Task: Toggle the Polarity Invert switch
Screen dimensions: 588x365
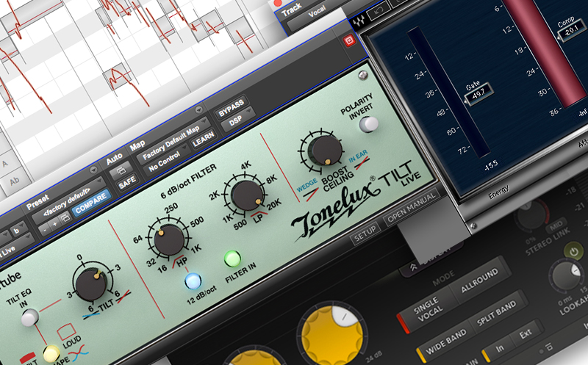Action: [x=369, y=124]
